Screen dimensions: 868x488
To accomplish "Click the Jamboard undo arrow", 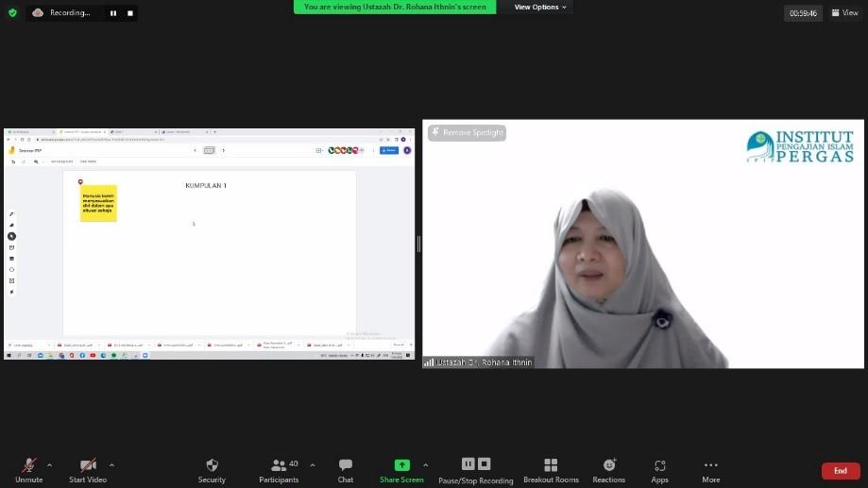I will click(13, 161).
